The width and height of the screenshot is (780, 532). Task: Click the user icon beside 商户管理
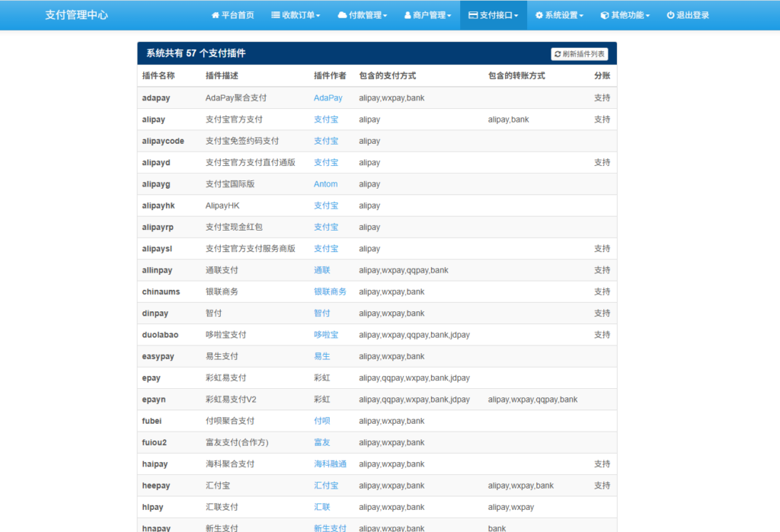(408, 15)
